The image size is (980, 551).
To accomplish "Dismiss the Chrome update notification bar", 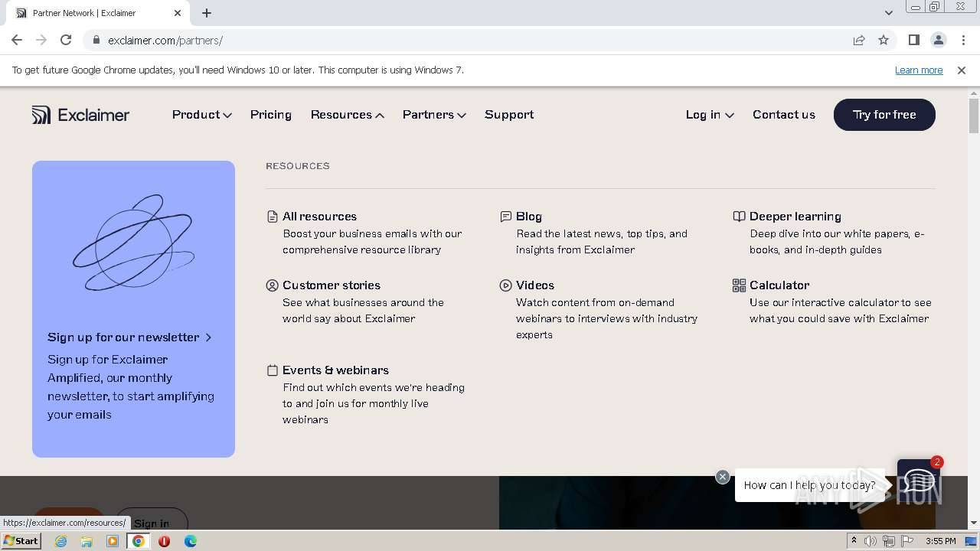I will (962, 70).
